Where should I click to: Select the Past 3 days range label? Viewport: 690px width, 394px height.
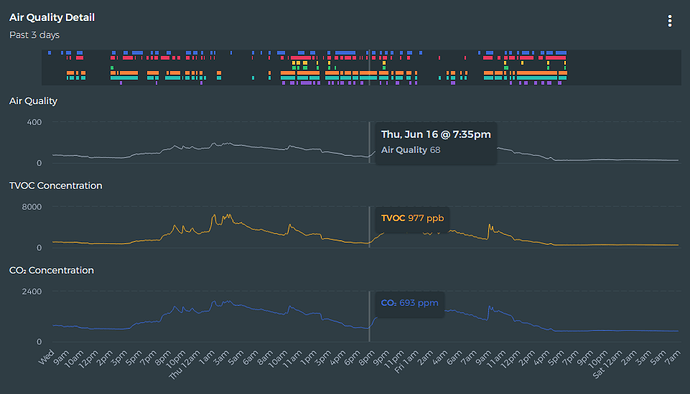click(x=34, y=35)
